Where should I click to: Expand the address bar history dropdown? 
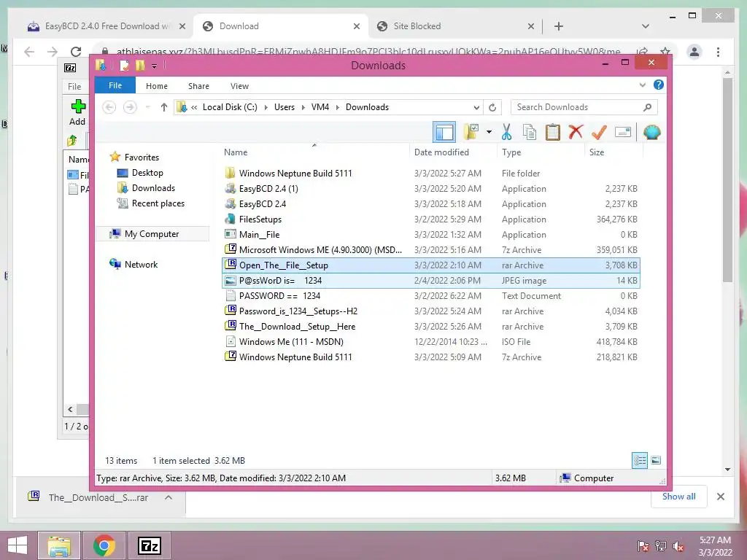tap(476, 107)
